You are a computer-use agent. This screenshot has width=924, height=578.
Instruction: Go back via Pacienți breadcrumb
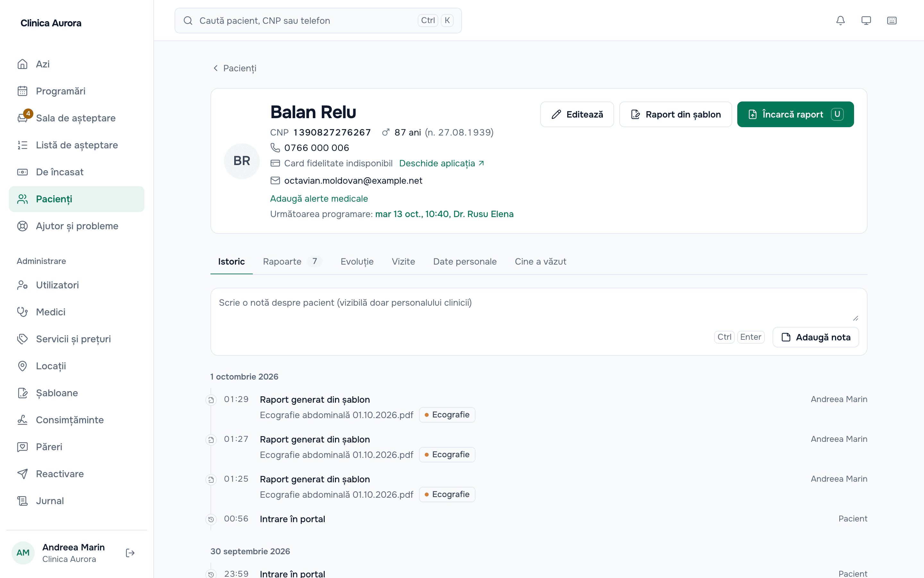(x=235, y=68)
